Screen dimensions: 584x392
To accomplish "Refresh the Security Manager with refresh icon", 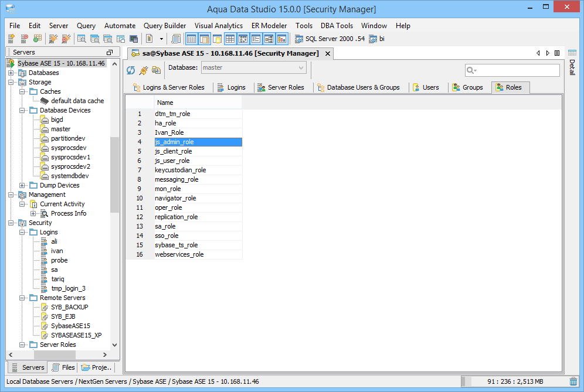I will [131, 70].
